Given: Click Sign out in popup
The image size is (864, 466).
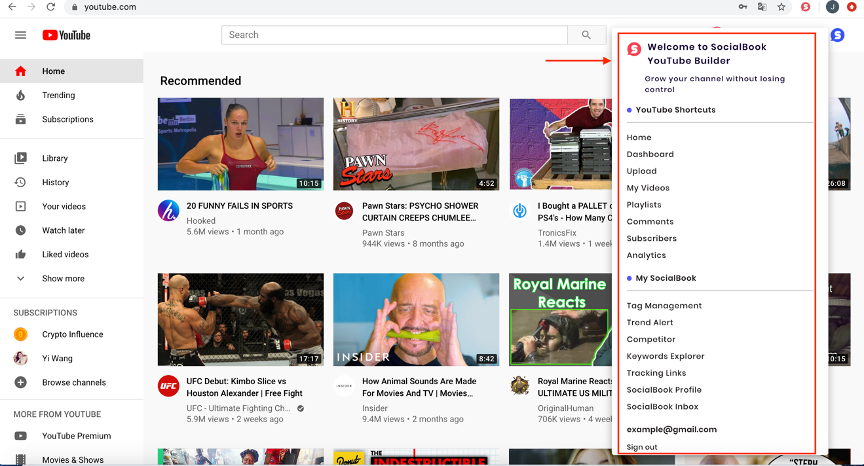Looking at the screenshot, I should (642, 447).
